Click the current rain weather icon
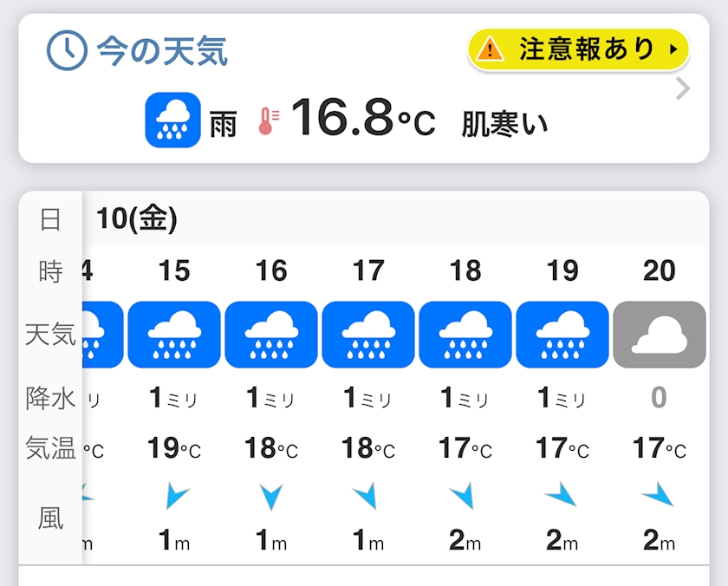This screenshot has height=586, width=728. (172, 120)
